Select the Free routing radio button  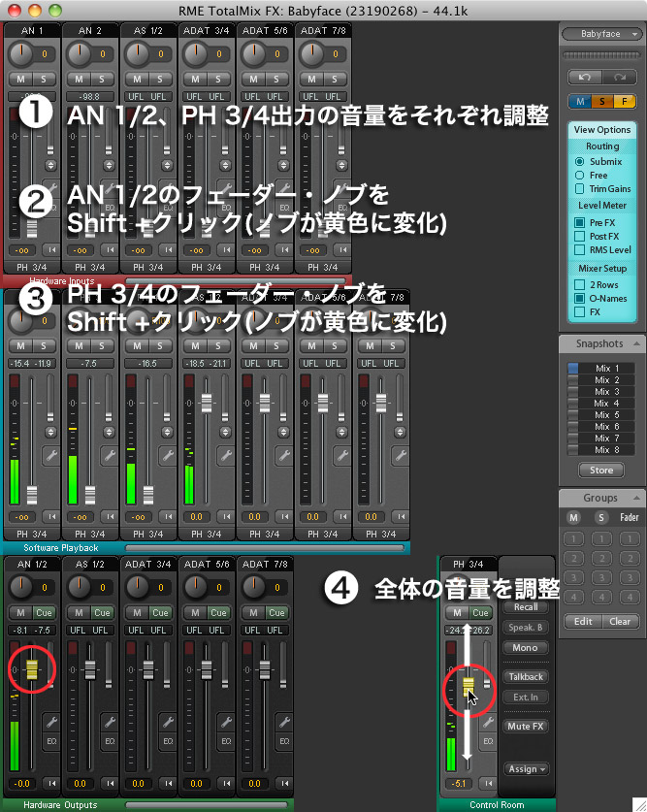point(580,176)
